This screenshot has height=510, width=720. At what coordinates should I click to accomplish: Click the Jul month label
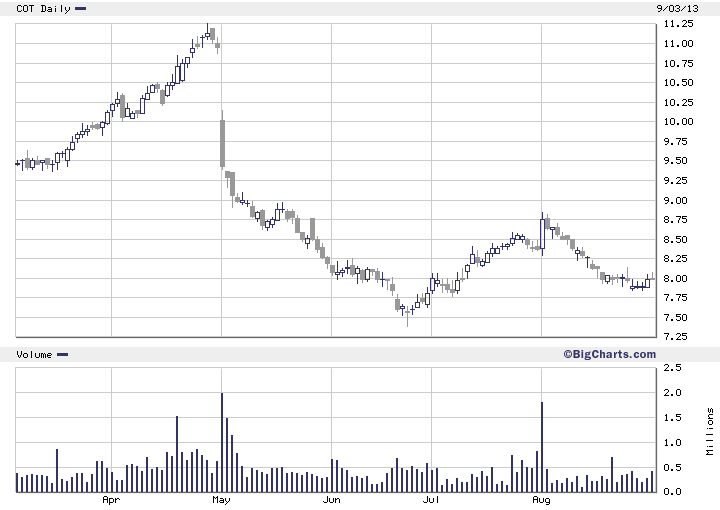[x=431, y=500]
